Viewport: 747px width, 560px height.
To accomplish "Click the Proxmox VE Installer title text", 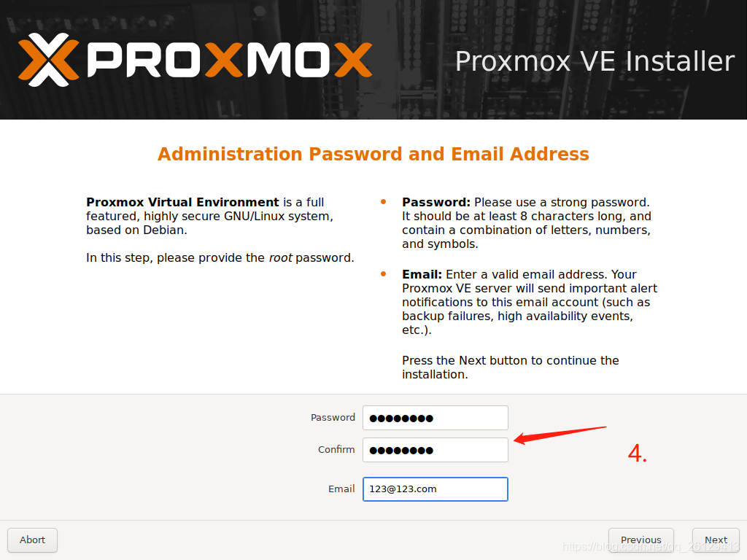I will [x=595, y=61].
